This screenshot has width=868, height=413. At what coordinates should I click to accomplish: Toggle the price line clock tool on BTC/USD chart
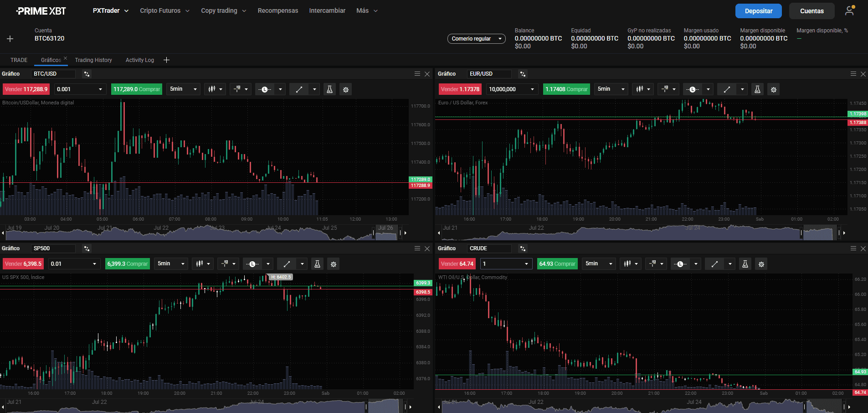(x=265, y=89)
